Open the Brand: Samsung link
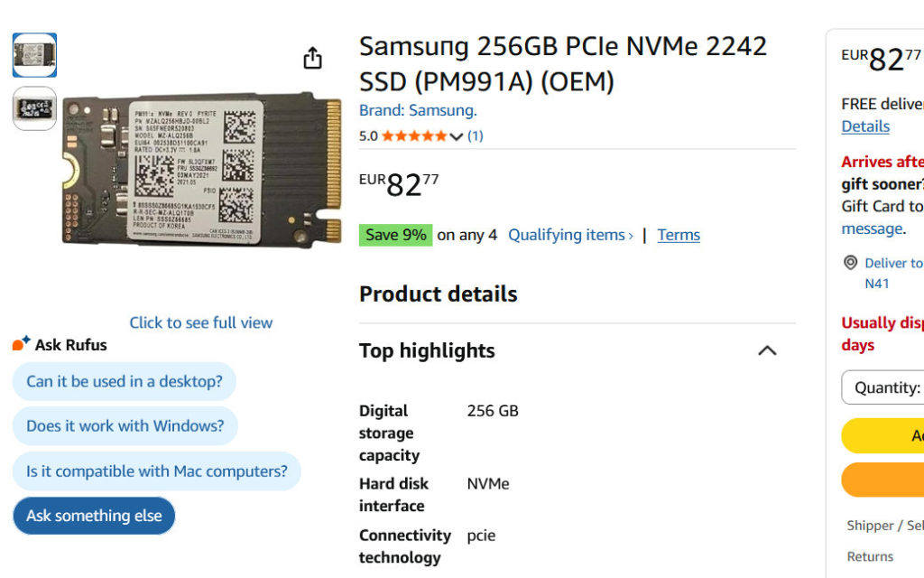The image size is (924, 578). click(418, 110)
